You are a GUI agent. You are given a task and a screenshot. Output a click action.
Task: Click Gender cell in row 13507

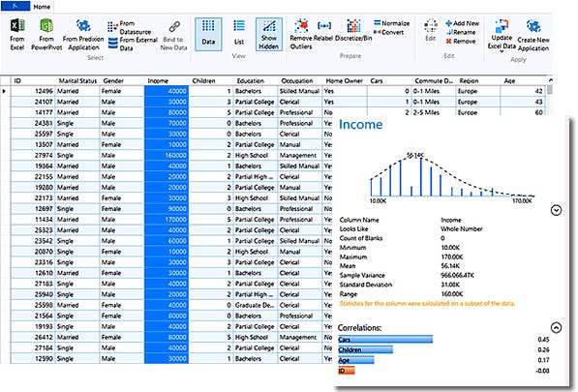122,144
